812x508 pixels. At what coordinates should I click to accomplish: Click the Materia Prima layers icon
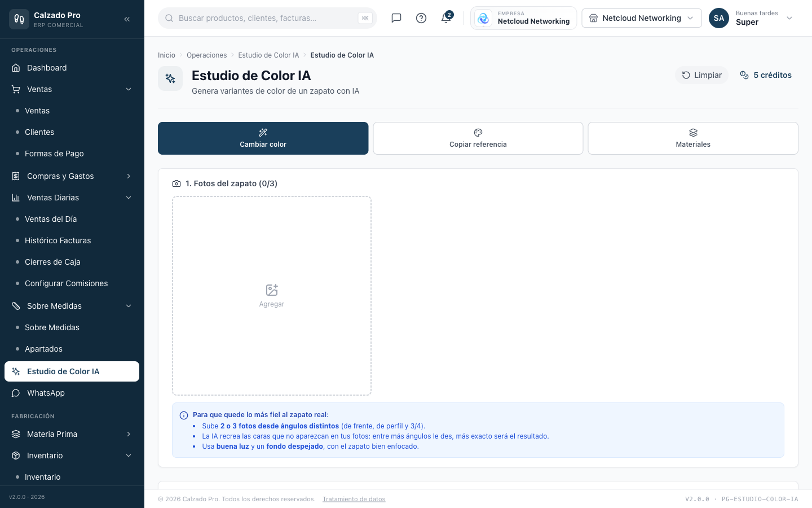tap(16, 434)
